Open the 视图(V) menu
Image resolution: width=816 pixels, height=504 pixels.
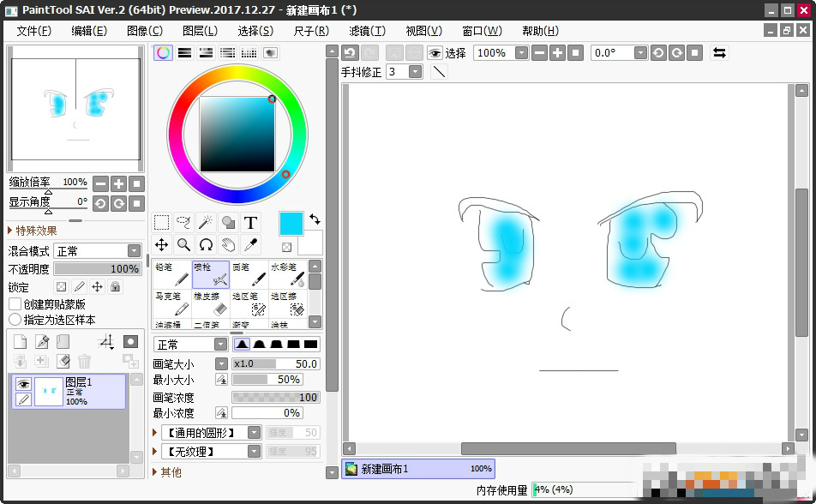(x=423, y=31)
